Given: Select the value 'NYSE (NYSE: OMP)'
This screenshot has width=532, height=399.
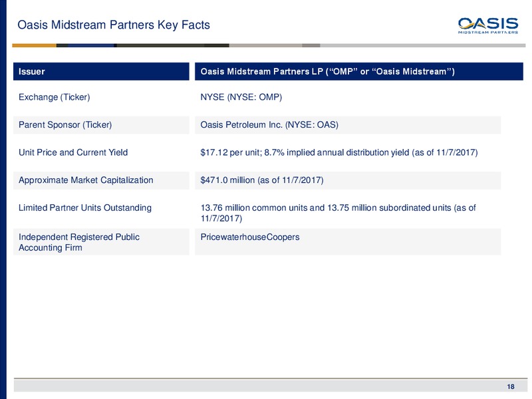Looking at the screenshot, I should [x=241, y=97].
